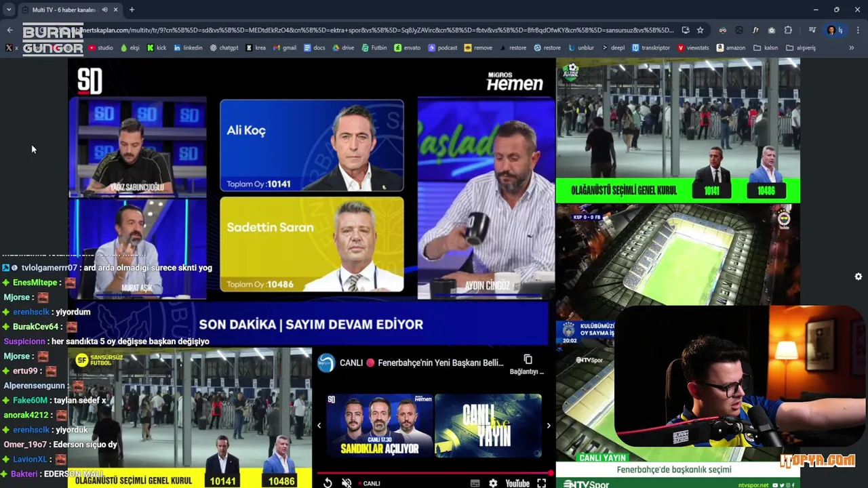Screen dimensions: 868x488
Task: Click the Omer_19o7 chat message
Action: pos(60,445)
